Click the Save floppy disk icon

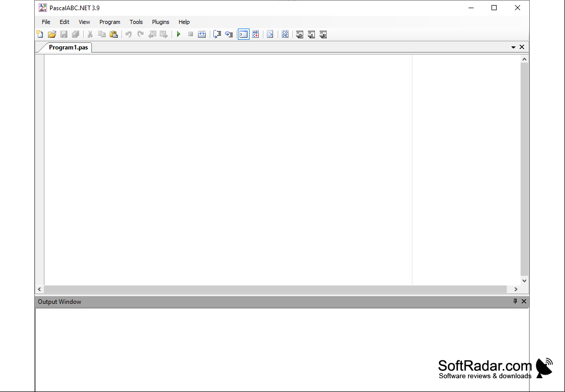(64, 34)
